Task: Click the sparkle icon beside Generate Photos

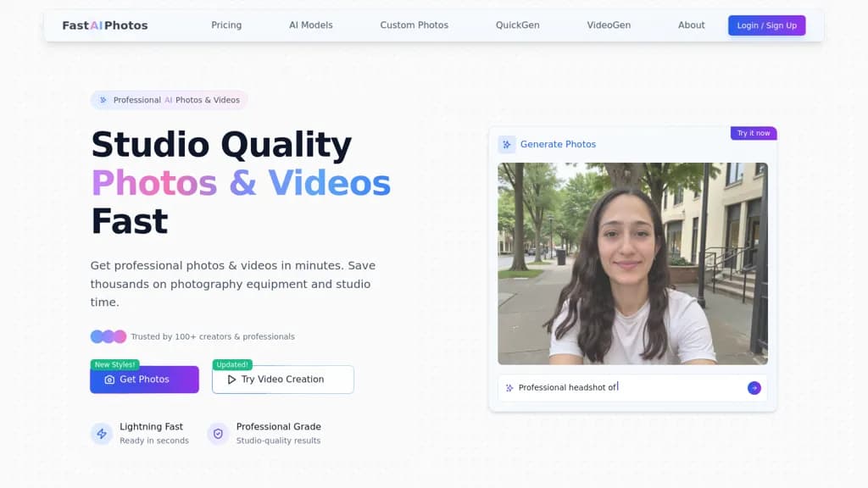Action: [507, 144]
